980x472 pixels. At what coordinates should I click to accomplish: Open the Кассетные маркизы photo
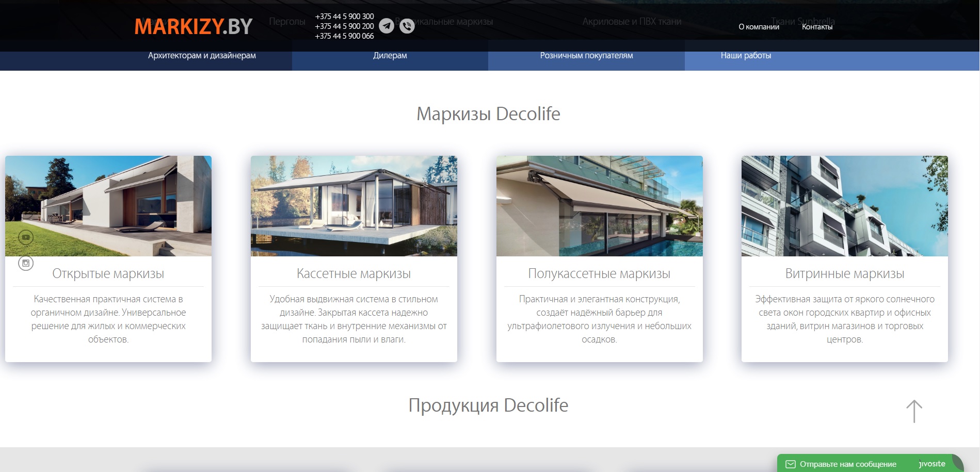point(354,206)
